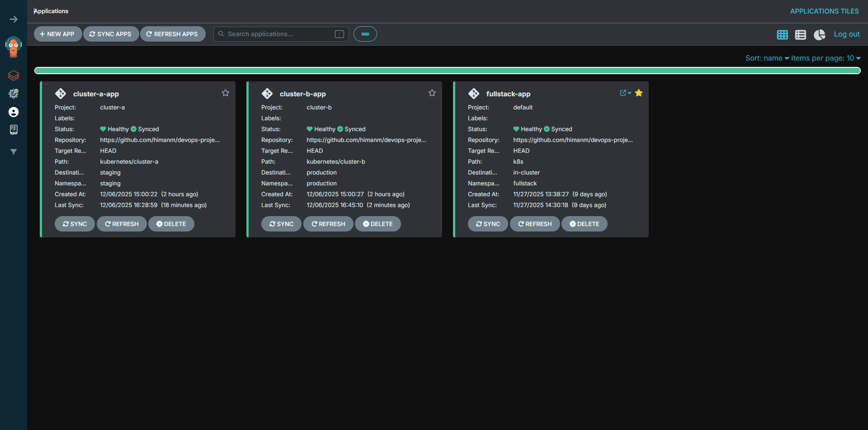Image resolution: width=868 pixels, height=430 pixels.
Task: Click the APPLICATIONS TILES header link
Action: [824, 11]
